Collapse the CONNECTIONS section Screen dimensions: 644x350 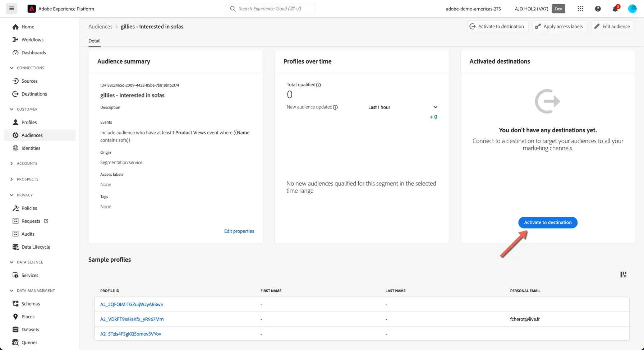click(x=11, y=68)
